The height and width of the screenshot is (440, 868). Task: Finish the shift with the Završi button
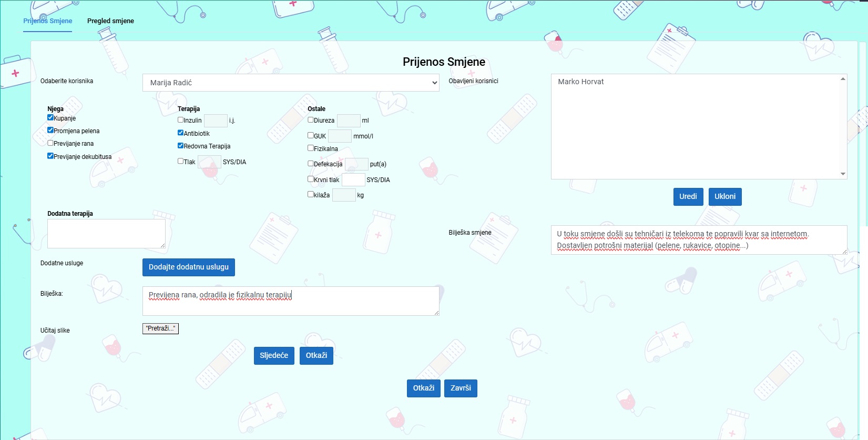461,388
